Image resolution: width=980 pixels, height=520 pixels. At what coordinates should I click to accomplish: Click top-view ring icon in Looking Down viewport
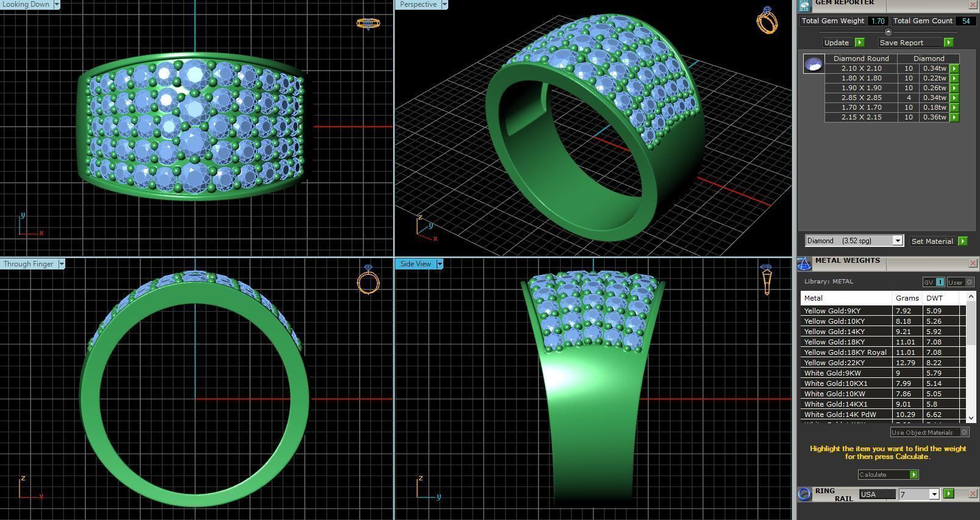point(368,23)
